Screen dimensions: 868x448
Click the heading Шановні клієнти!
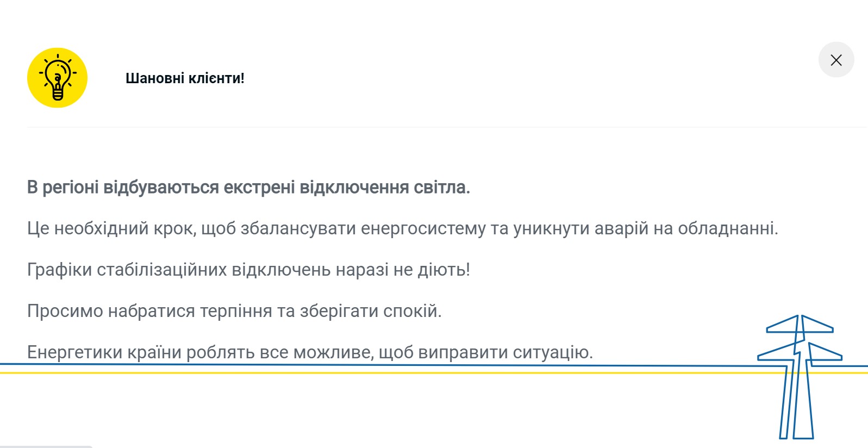tap(185, 78)
